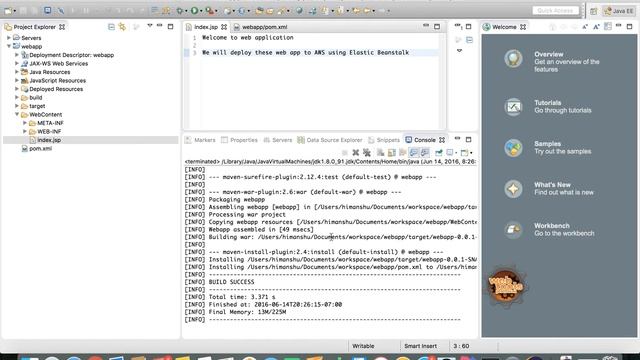This screenshot has width=640, height=360.
Task: Minimize the Console view panel
Action: click(457, 139)
